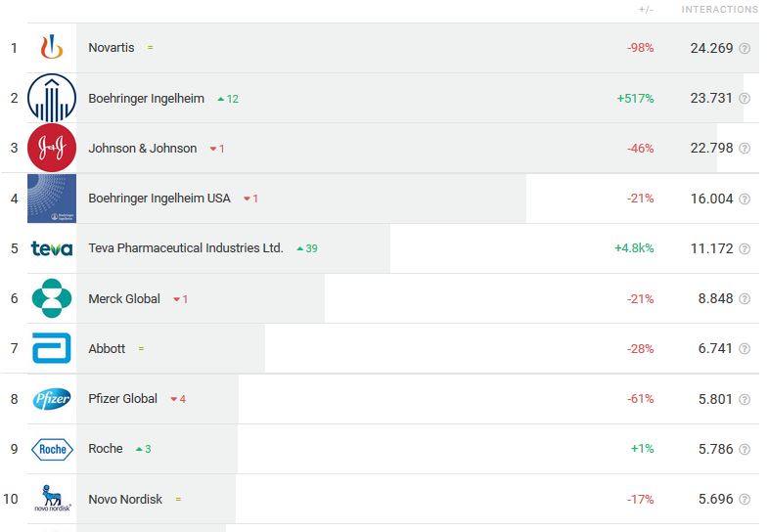This screenshot has height=532, width=769.
Task: Click question mark next to 5.696
Action: point(744,499)
